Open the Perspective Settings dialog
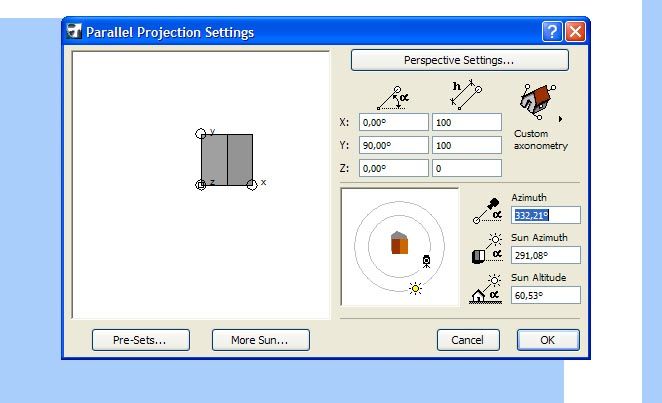The width and height of the screenshot is (662, 403). tap(460, 60)
